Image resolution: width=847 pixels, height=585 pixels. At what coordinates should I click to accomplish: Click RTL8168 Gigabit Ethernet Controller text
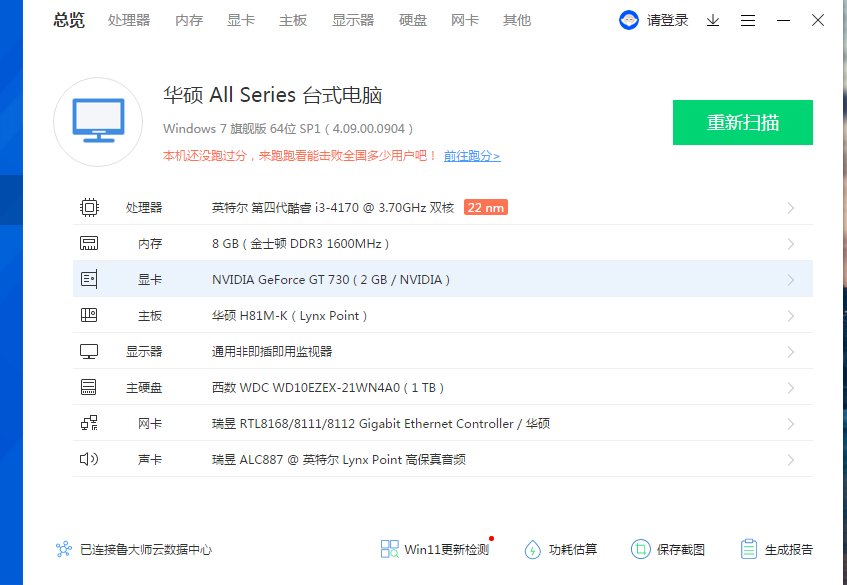[381, 423]
